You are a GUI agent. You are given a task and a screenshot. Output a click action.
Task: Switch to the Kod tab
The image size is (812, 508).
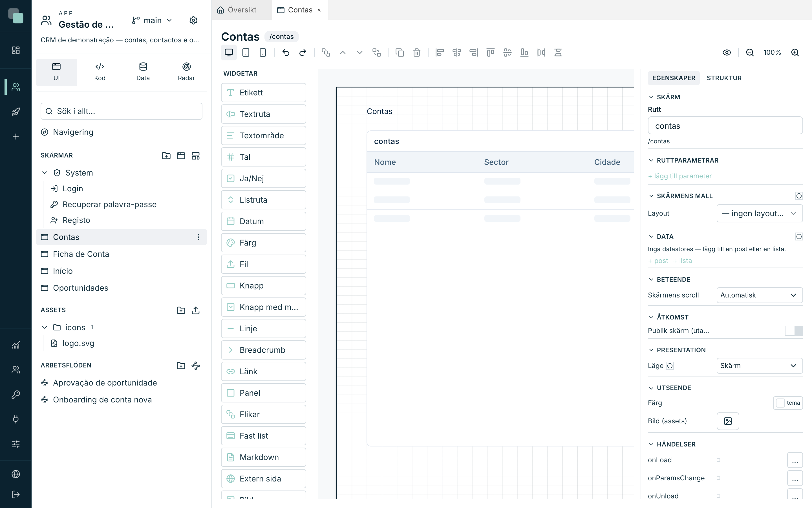click(x=100, y=72)
